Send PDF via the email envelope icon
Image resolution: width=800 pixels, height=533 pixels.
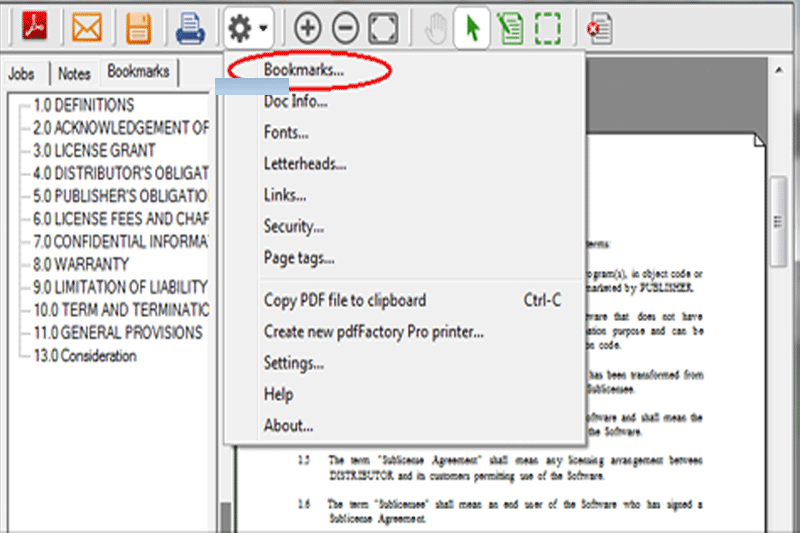(x=88, y=27)
